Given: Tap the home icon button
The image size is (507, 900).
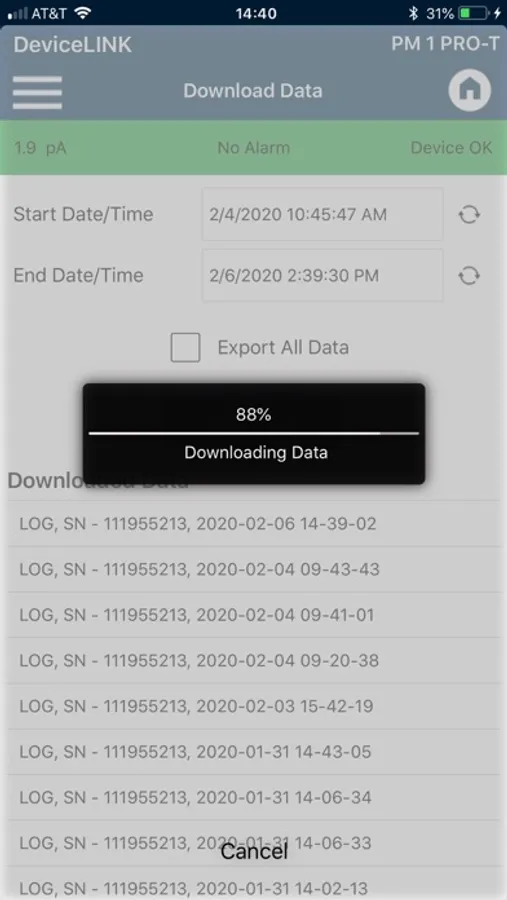Looking at the screenshot, I should 469,90.
